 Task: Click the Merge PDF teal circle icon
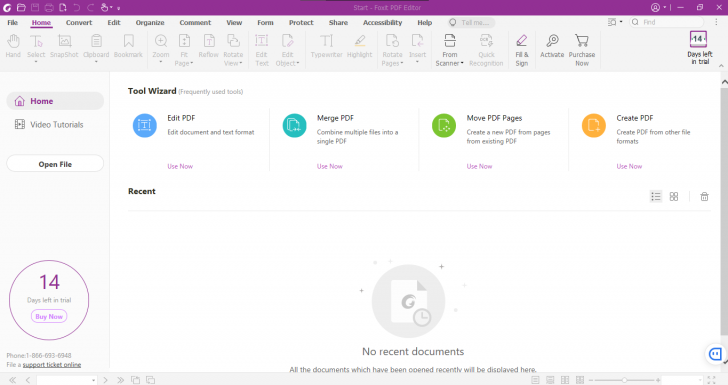point(294,125)
